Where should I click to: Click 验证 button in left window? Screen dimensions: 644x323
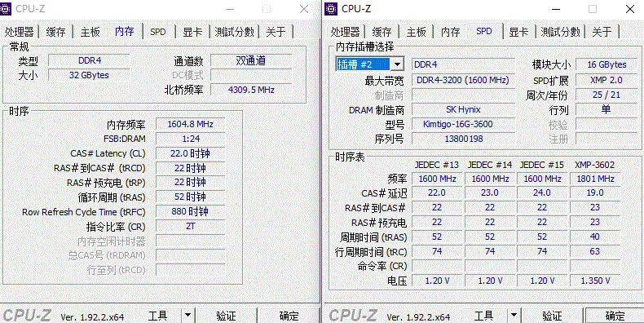point(226,316)
